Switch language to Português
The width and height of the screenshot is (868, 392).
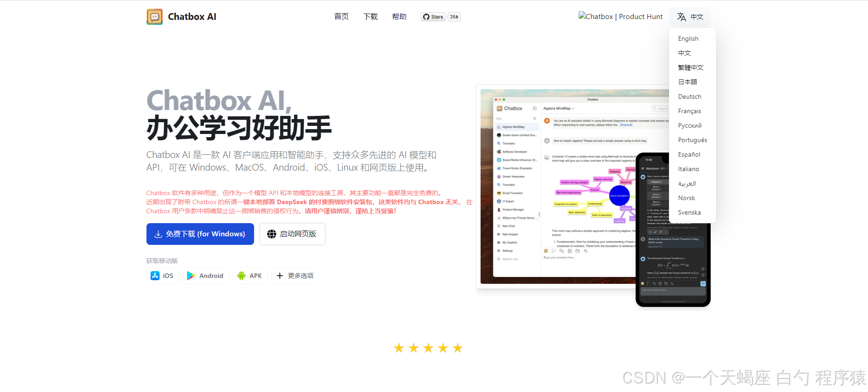(693, 140)
